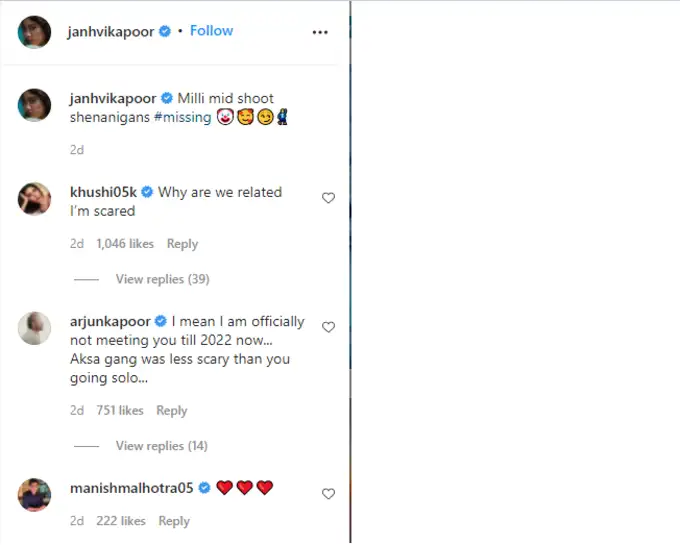
Task: Open the manishmalhotra05 username link
Action: click(x=132, y=488)
